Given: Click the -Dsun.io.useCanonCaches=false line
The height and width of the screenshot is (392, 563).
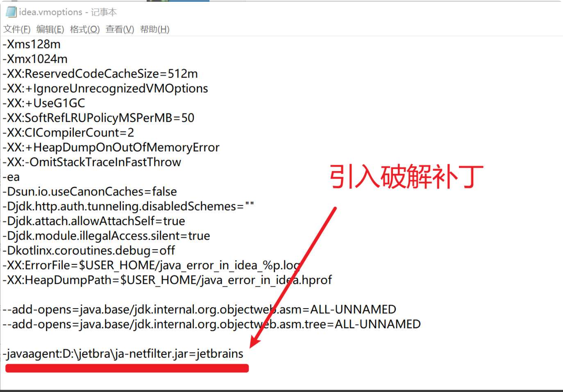Looking at the screenshot, I should [90, 191].
